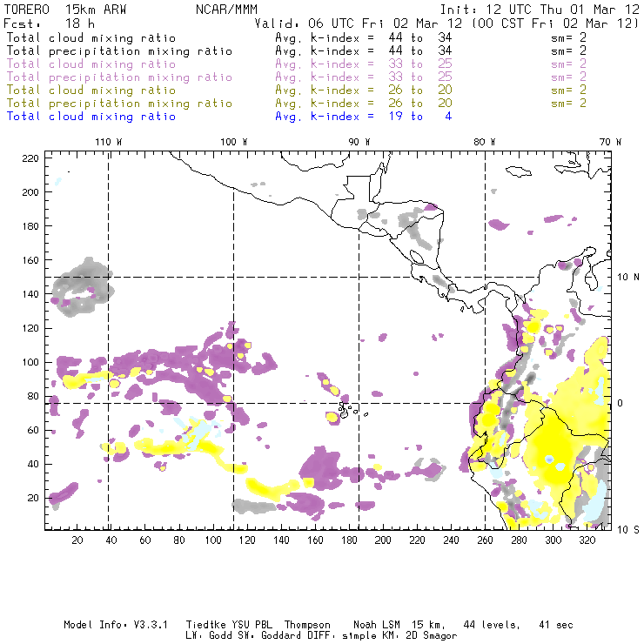Click the "100" tick on the vertical axis
Viewport: 644px width, 644px height.
point(30,362)
